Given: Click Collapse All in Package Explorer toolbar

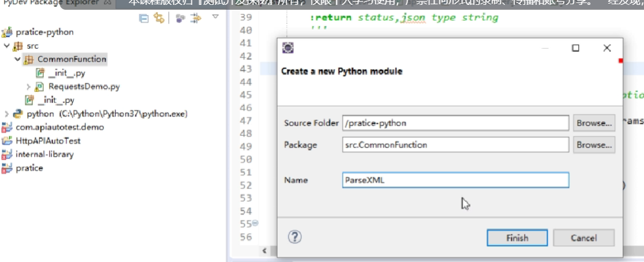Looking at the screenshot, I should 144,19.
